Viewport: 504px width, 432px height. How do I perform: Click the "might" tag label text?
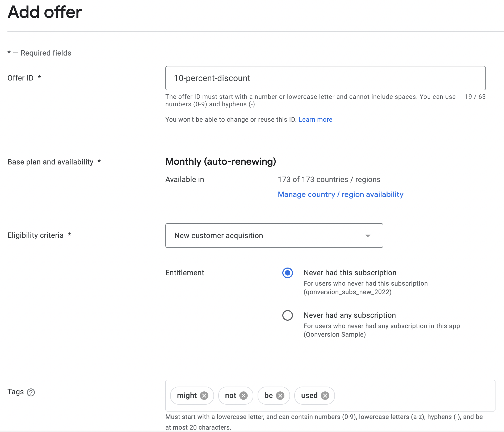(187, 396)
